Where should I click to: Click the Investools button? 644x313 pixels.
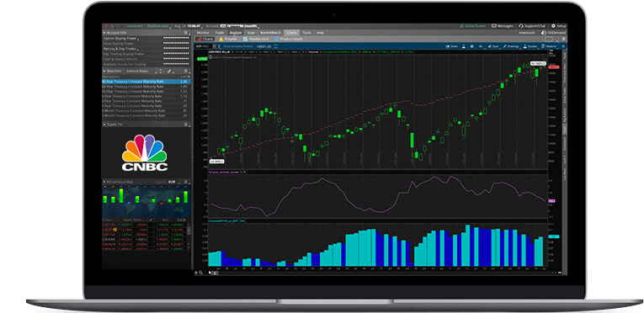pos(527,33)
